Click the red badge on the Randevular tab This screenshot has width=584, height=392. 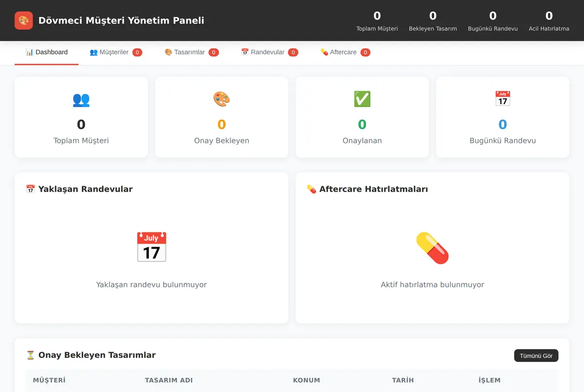point(293,53)
